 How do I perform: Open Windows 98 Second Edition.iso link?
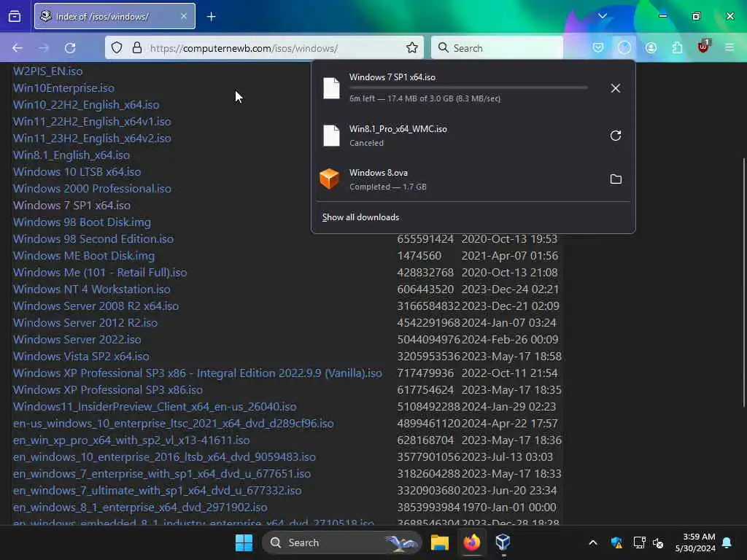pyautogui.click(x=93, y=238)
